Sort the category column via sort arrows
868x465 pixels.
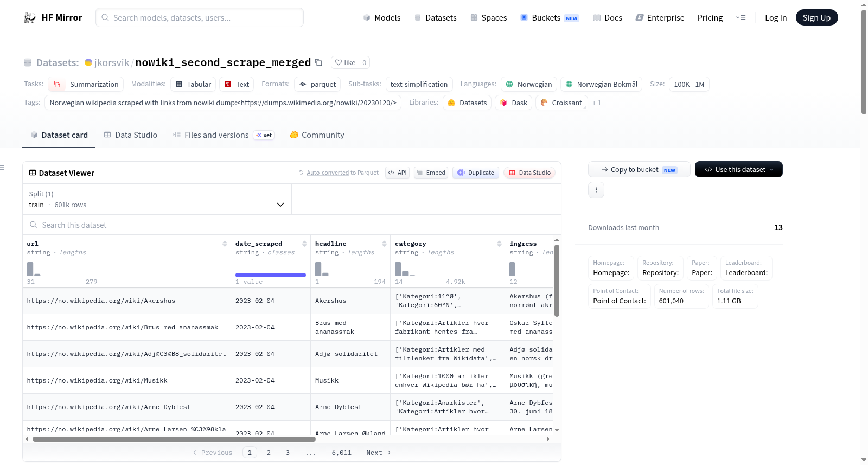coord(499,244)
